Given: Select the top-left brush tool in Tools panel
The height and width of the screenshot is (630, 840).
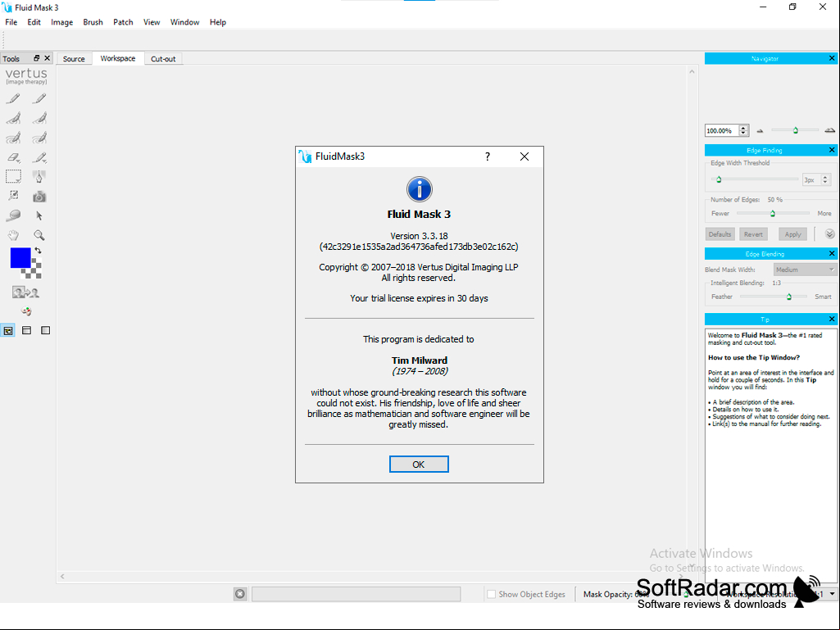Looking at the screenshot, I should pos(13,98).
